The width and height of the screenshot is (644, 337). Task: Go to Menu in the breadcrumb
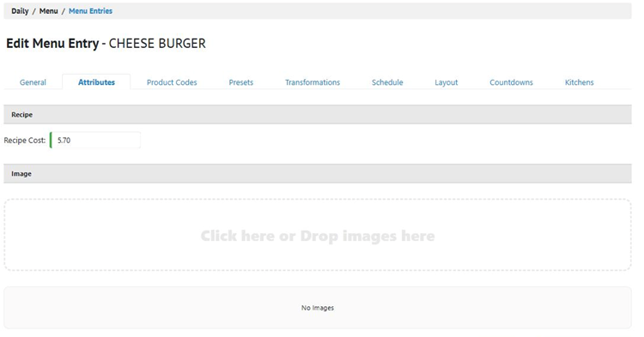tap(48, 11)
